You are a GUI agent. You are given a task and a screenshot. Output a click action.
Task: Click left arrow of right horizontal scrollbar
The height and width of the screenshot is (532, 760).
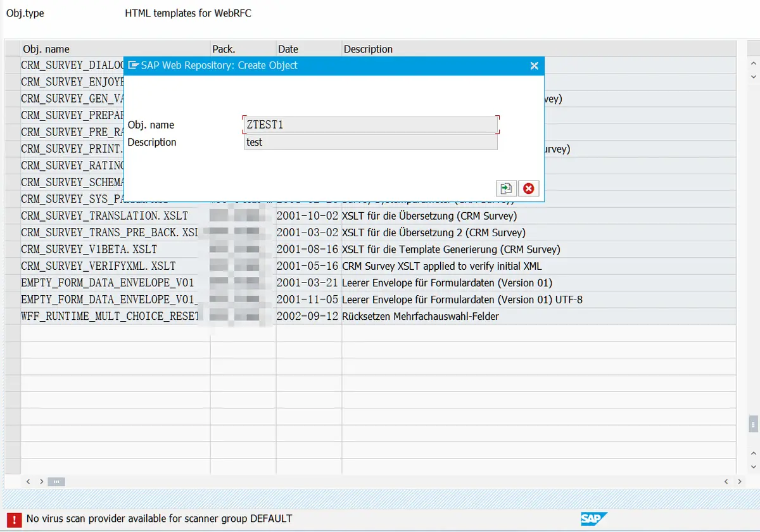(726, 482)
